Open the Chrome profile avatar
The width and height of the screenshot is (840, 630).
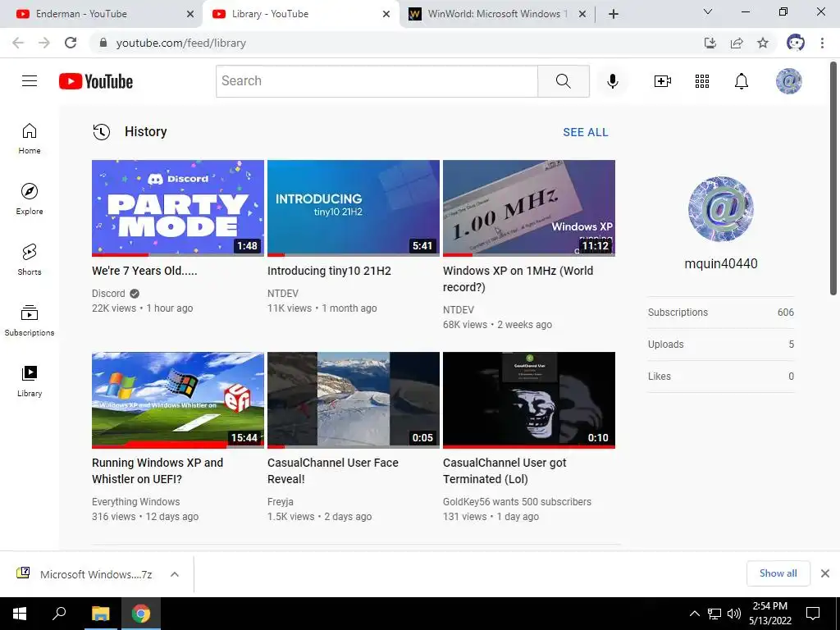coord(795,43)
